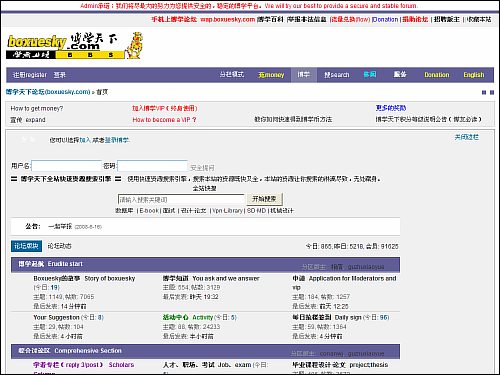This screenshot has width=500, height=375.
Task: Open Your Suggestion forum
Action: coord(56,317)
